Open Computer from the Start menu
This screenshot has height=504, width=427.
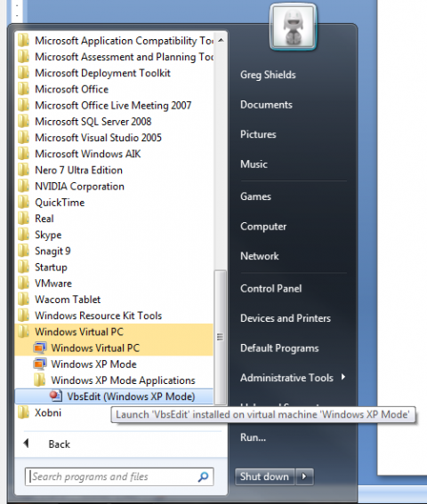point(263,227)
